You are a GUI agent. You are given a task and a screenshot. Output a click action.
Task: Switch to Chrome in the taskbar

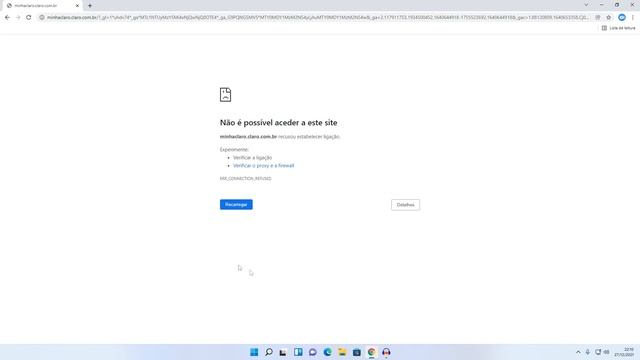[x=371, y=352]
